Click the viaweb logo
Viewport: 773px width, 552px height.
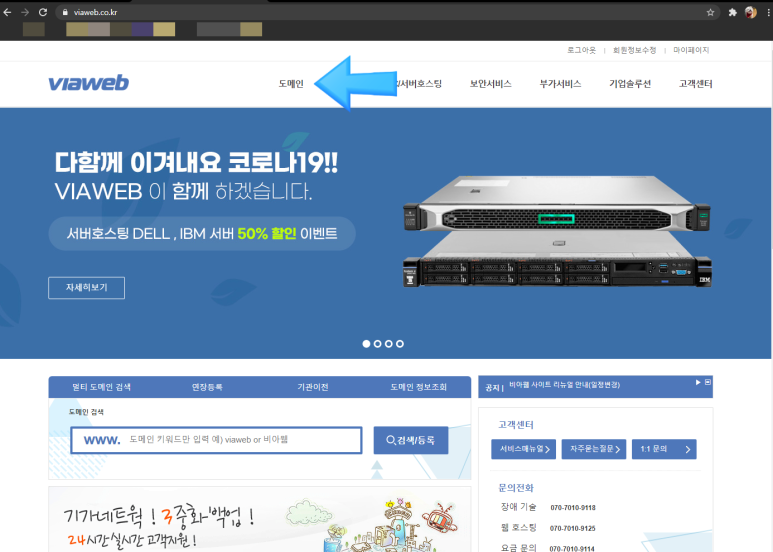pyautogui.click(x=89, y=83)
